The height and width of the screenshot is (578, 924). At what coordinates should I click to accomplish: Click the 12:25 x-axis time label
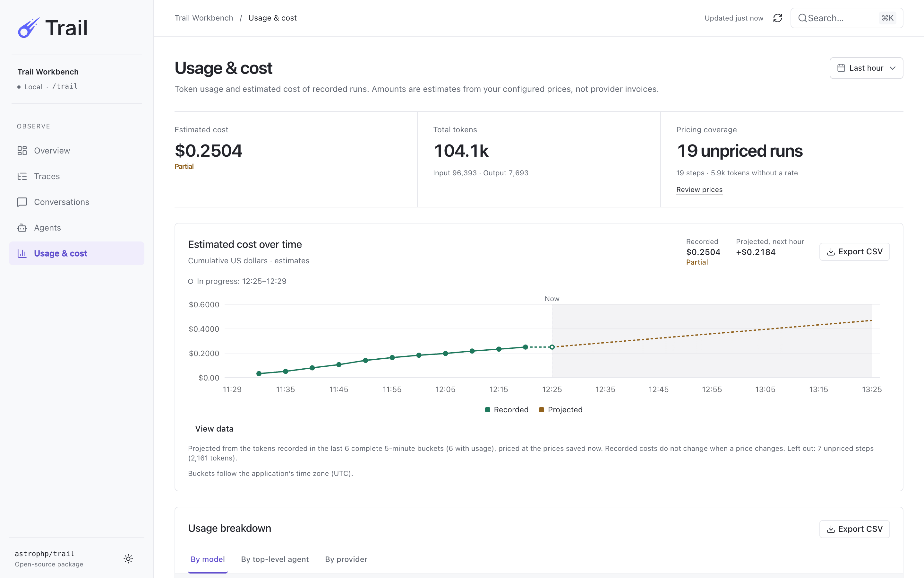click(552, 390)
